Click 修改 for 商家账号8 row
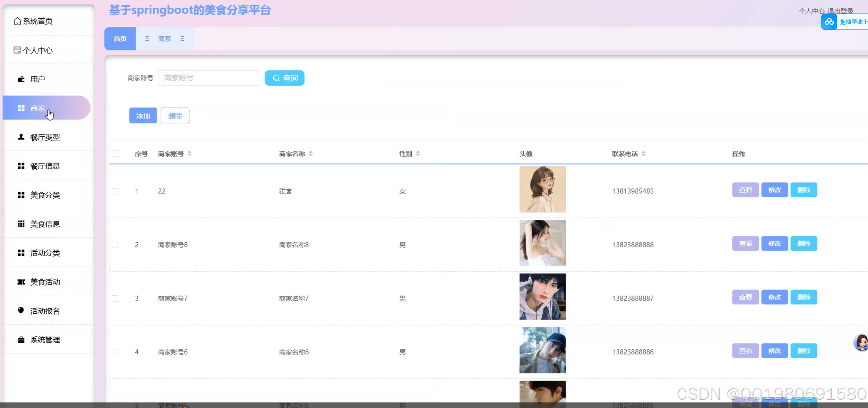The height and width of the screenshot is (408, 868). tap(774, 244)
